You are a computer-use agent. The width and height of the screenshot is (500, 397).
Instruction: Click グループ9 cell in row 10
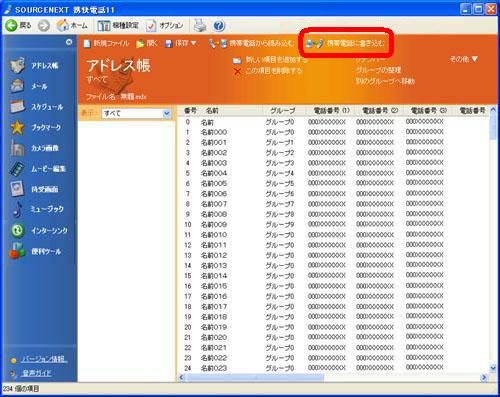tap(280, 224)
